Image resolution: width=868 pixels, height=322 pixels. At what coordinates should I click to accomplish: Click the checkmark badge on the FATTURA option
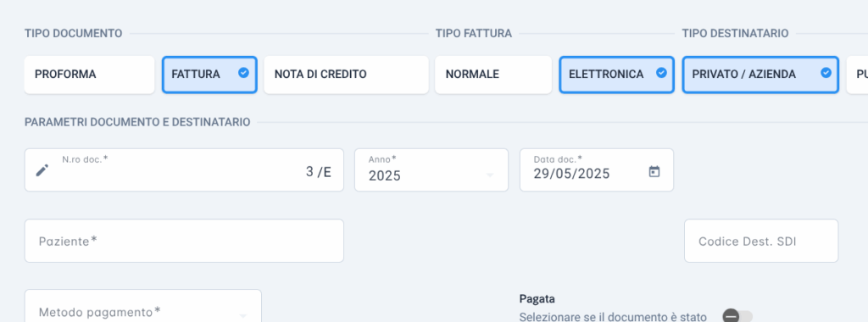click(243, 73)
